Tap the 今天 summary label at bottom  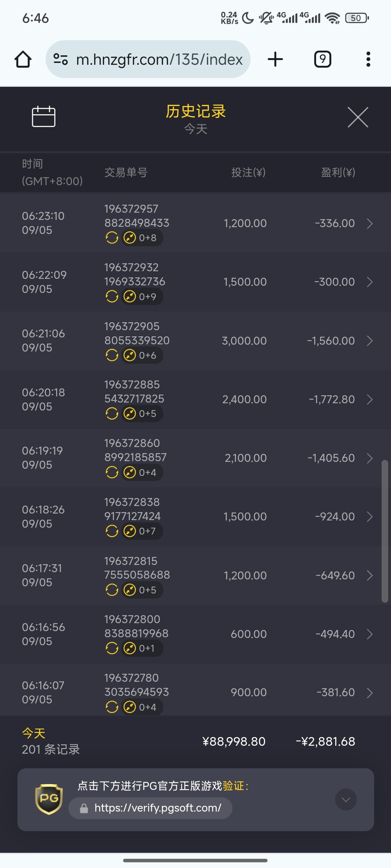[x=34, y=733]
